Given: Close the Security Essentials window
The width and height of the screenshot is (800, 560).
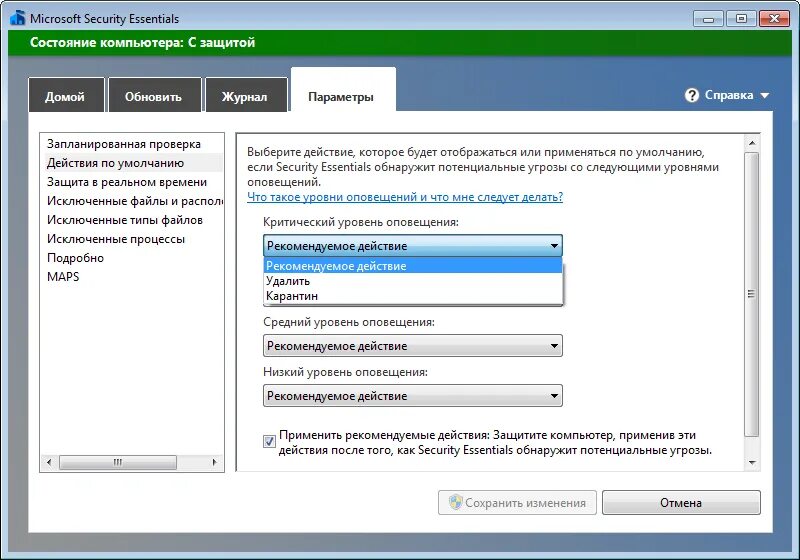Looking at the screenshot, I should 774,19.
